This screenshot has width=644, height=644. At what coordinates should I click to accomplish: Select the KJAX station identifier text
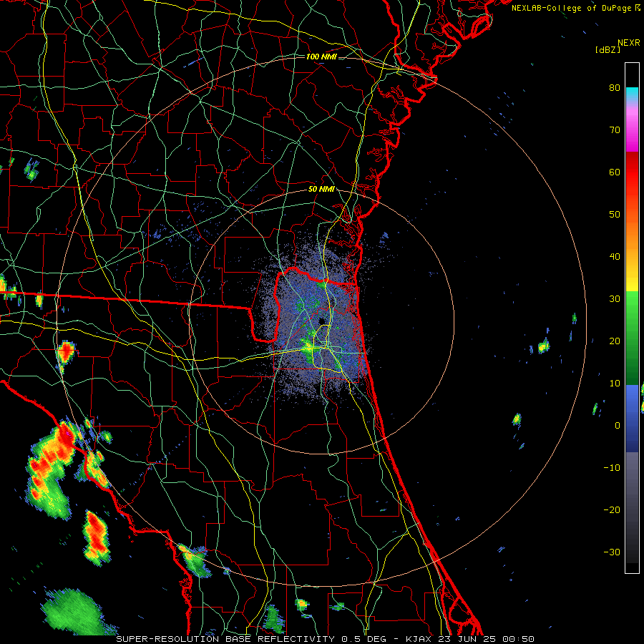[x=419, y=639]
